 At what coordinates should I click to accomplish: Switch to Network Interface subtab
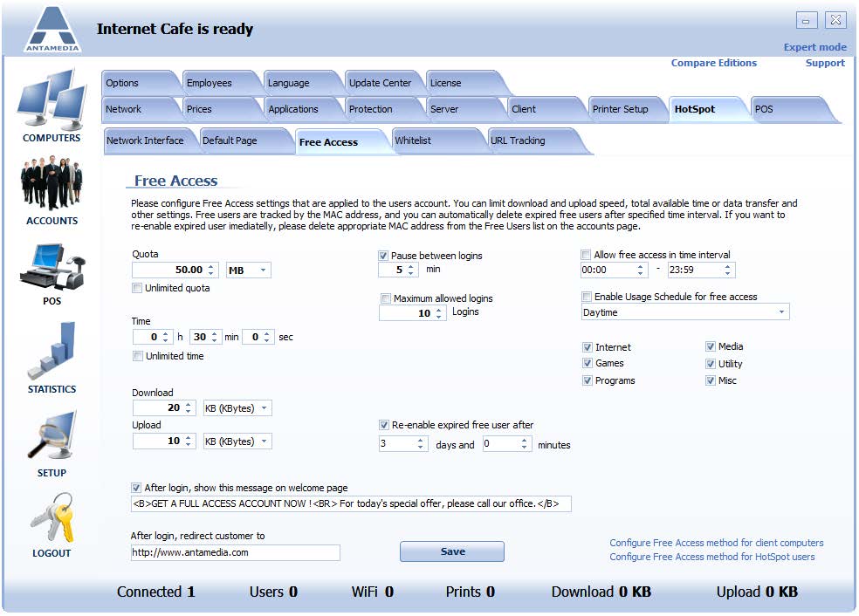[x=149, y=140]
